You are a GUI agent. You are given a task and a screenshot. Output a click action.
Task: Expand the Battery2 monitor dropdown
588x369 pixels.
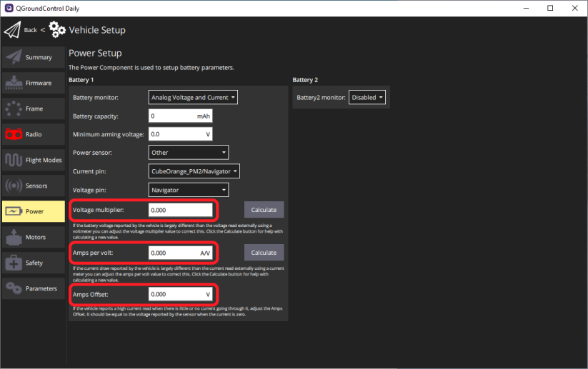point(367,98)
